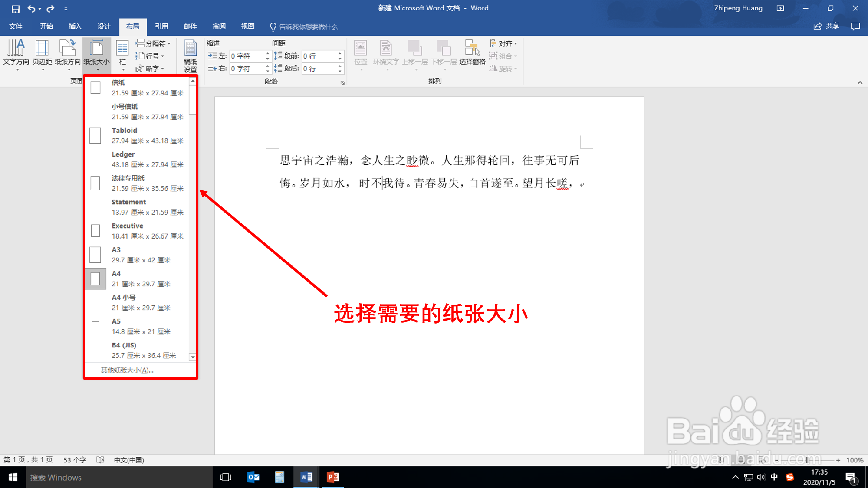
Task: Click the Save icon in title bar
Action: [x=16, y=9]
